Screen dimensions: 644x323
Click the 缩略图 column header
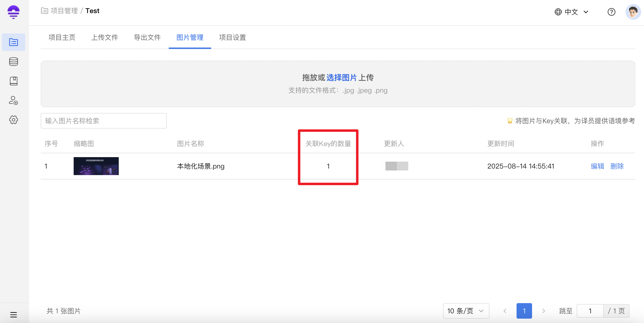(84, 144)
